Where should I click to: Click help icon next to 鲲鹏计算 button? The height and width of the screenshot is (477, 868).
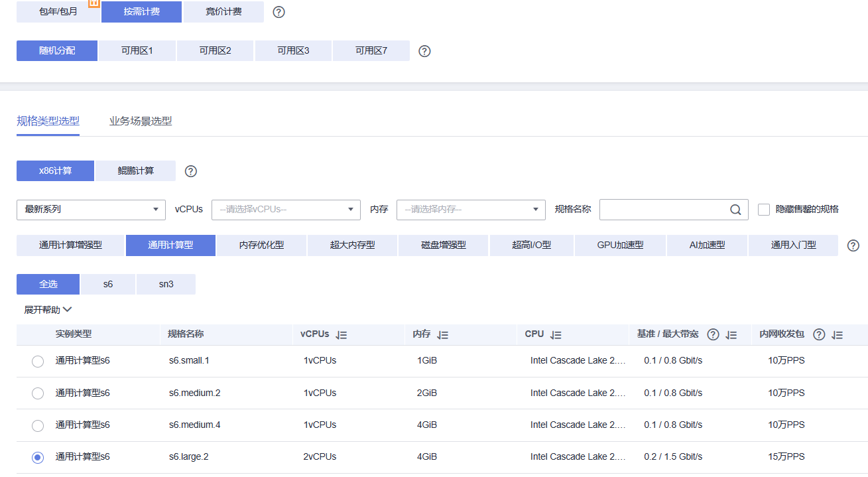coord(191,171)
